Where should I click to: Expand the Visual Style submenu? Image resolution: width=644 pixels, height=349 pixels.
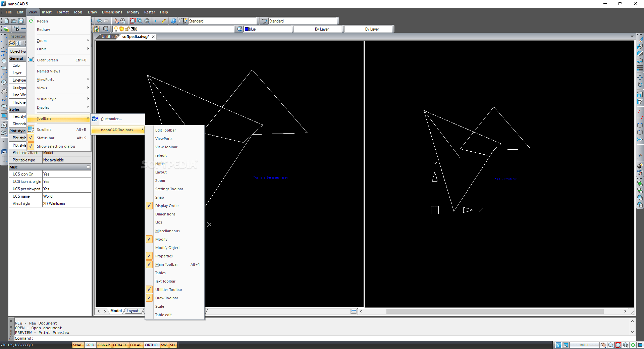pos(59,99)
